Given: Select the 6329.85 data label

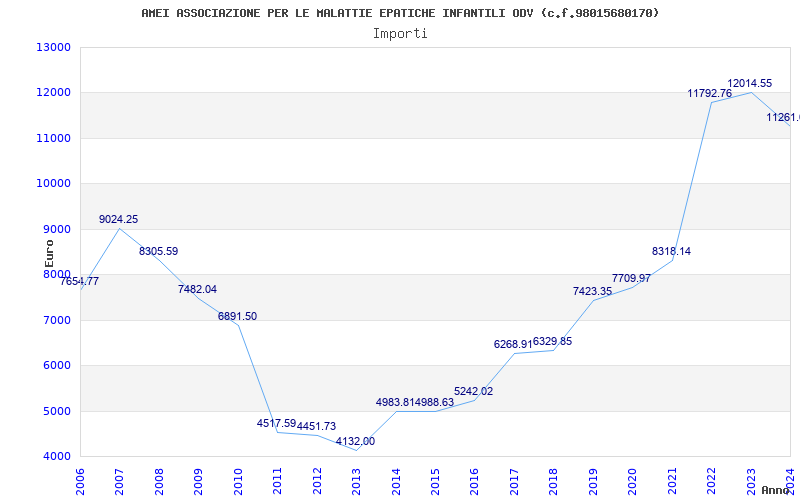Looking at the screenshot, I should [553, 342].
